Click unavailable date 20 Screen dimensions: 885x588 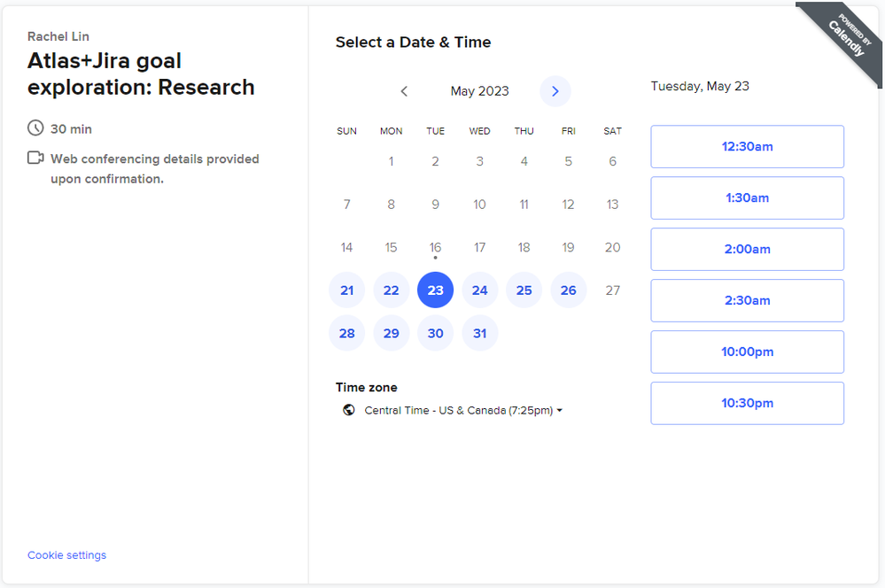[612, 247]
